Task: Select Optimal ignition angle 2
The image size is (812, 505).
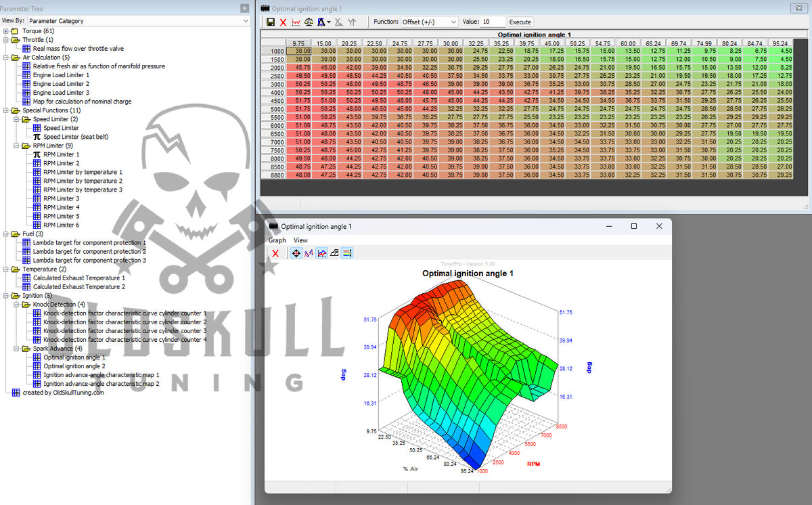Action: [x=74, y=366]
